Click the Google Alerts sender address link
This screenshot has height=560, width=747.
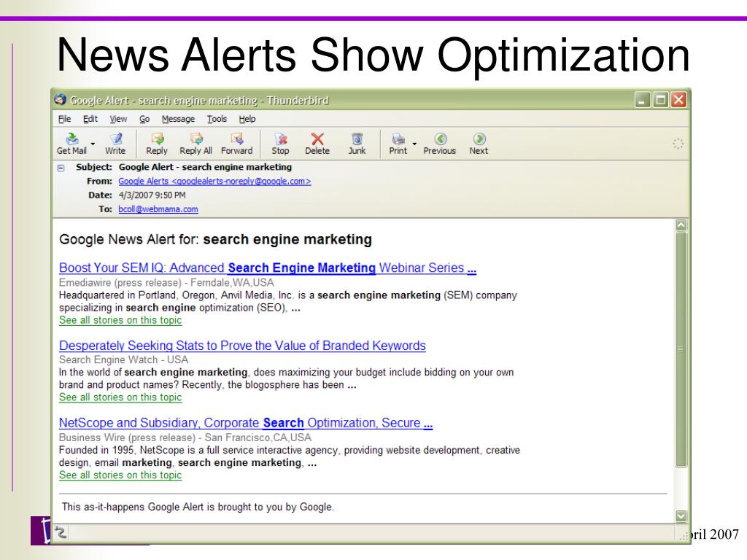[215, 181]
